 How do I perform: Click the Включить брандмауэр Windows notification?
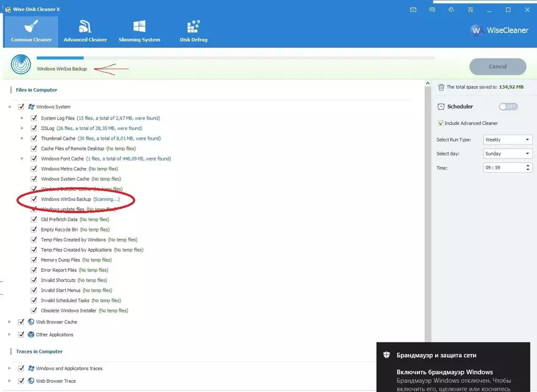pos(453,367)
